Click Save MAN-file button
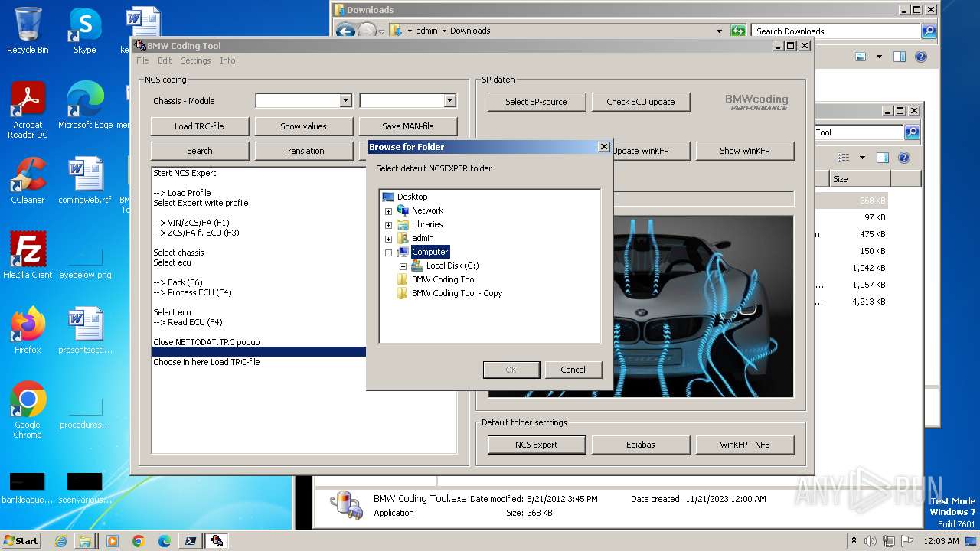 click(408, 126)
